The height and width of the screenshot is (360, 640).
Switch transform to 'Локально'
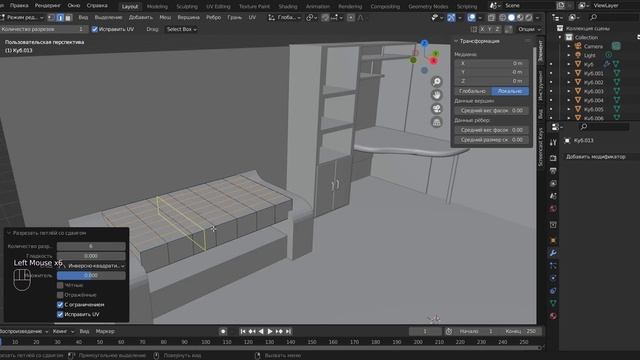(510, 91)
